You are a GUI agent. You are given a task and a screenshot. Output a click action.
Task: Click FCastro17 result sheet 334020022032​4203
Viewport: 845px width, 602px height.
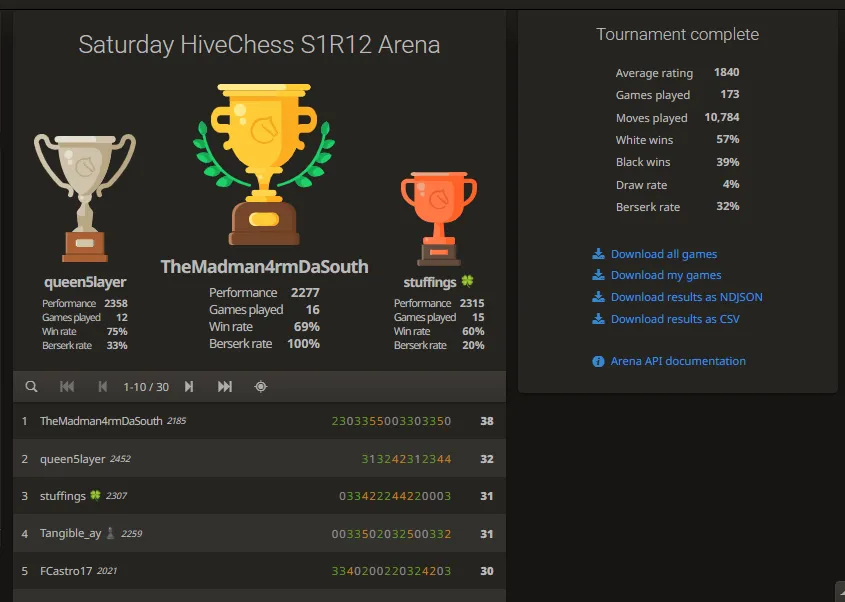[x=391, y=571]
